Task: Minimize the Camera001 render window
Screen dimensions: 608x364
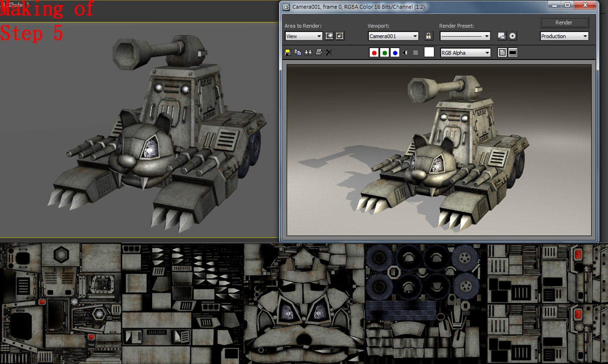Action: [x=554, y=6]
